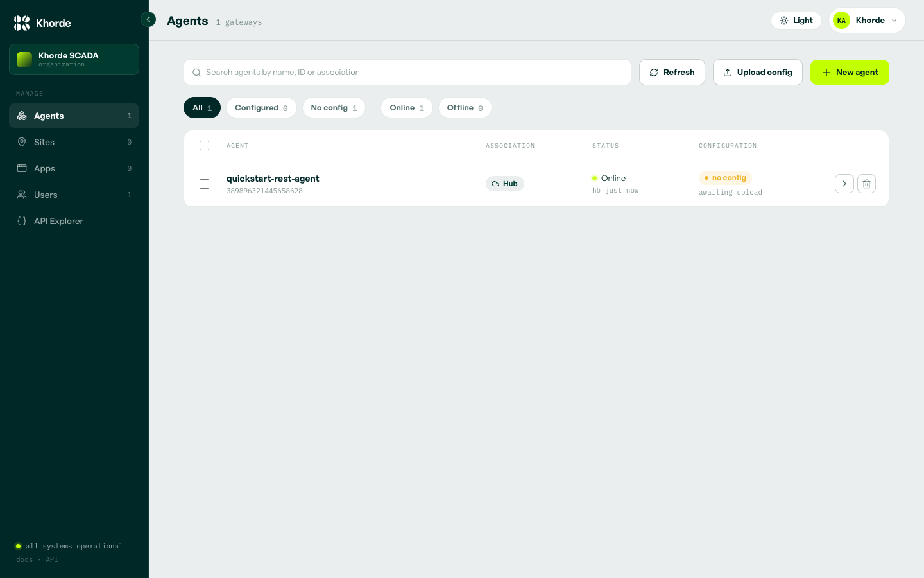Create a New agent
924x578 pixels.
coord(850,73)
